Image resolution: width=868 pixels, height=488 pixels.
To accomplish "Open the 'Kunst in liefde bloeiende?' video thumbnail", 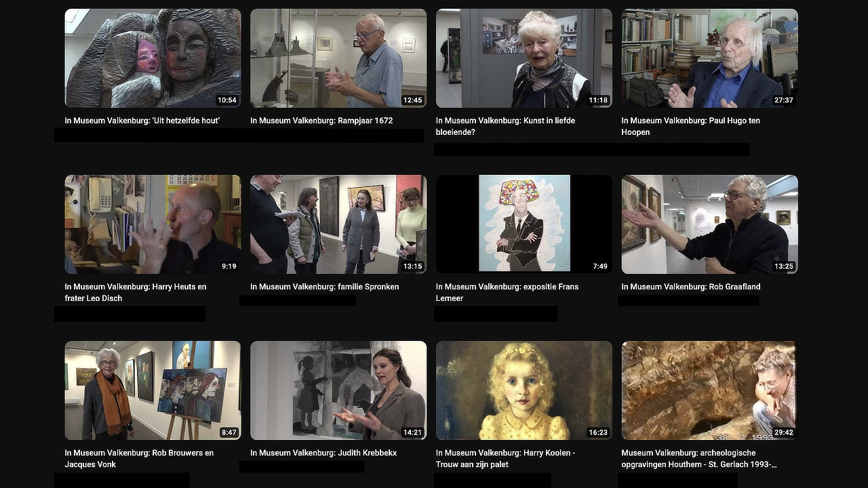I will [x=524, y=58].
